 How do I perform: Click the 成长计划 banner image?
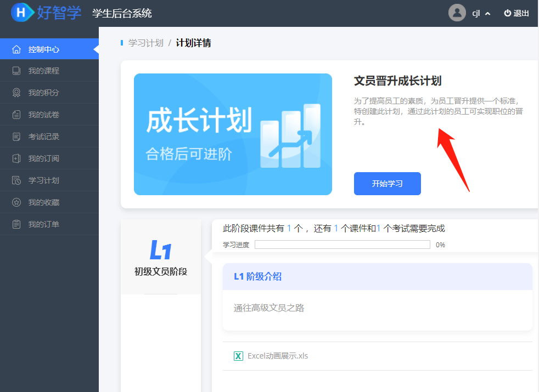(233, 134)
